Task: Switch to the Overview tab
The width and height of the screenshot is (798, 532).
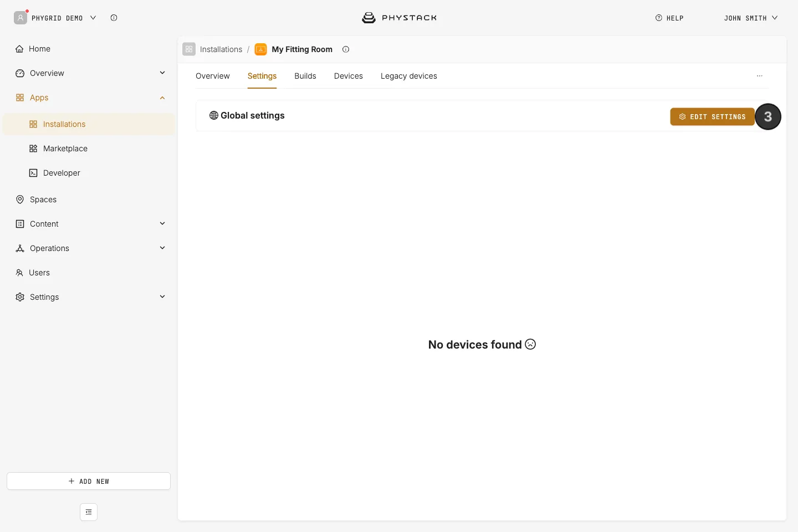Action: [213, 76]
